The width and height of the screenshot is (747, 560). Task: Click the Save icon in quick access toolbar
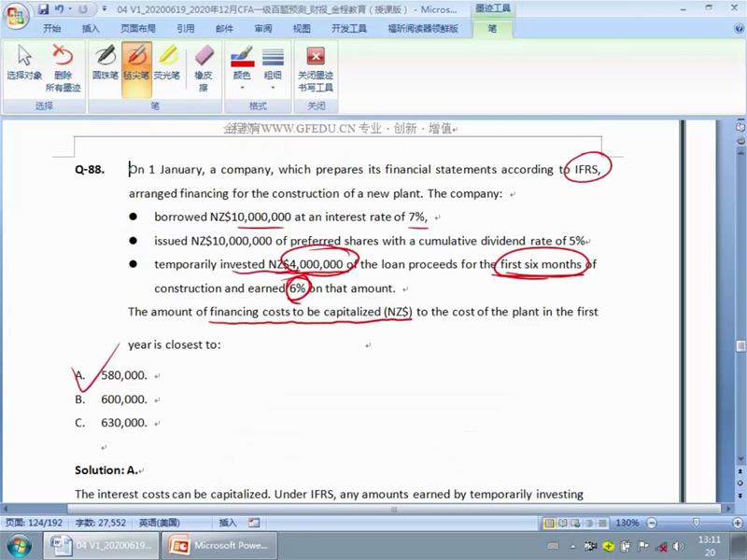tap(43, 9)
